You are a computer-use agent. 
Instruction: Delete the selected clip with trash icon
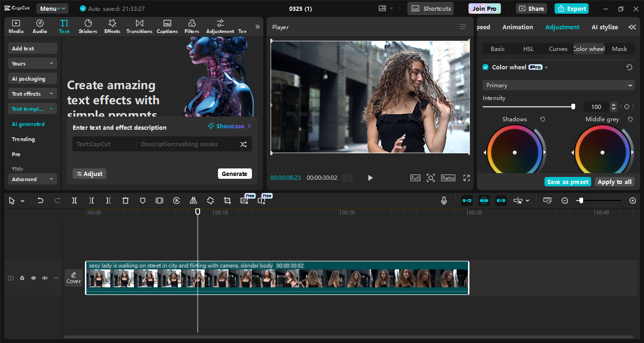(x=125, y=201)
